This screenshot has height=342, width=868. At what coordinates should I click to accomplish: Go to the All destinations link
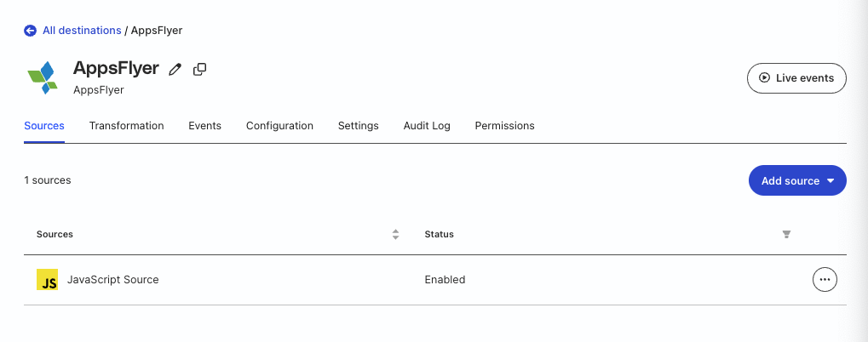[82, 31]
